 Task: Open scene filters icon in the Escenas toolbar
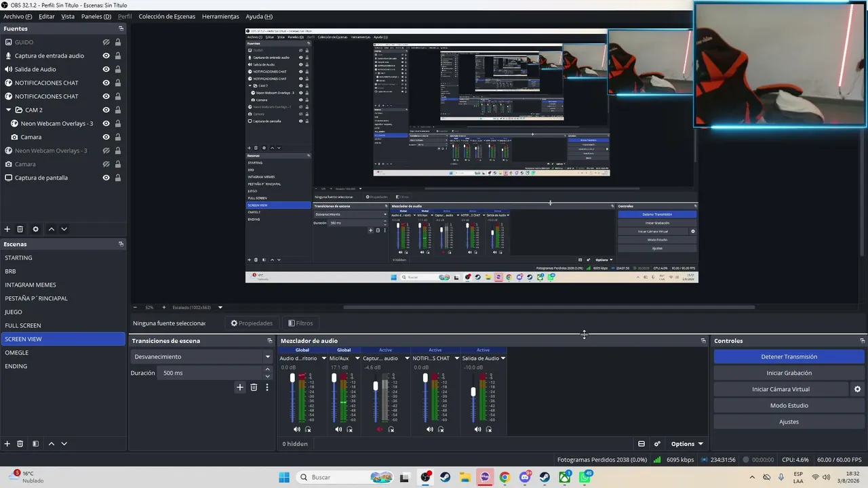pos(36,444)
